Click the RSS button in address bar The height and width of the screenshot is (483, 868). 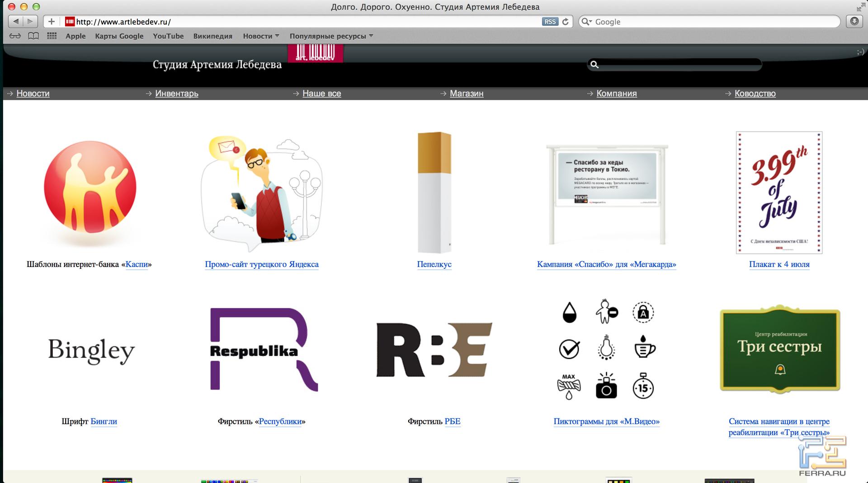(550, 22)
